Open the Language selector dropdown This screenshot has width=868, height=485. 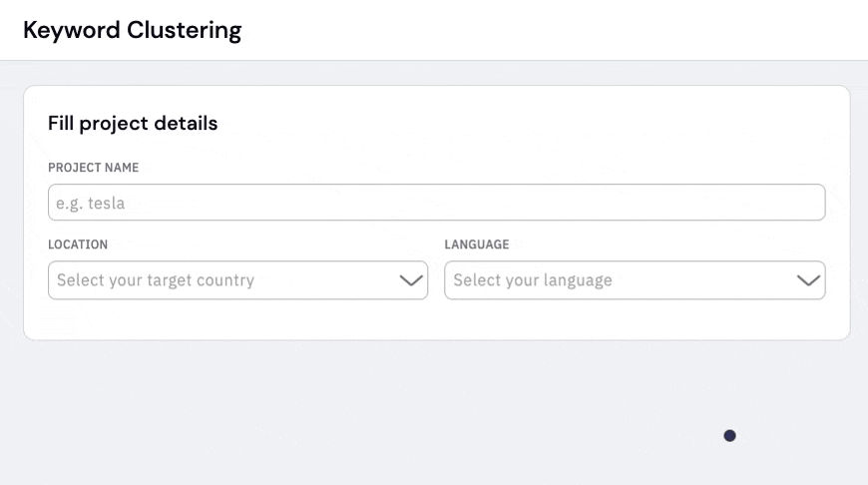635,280
